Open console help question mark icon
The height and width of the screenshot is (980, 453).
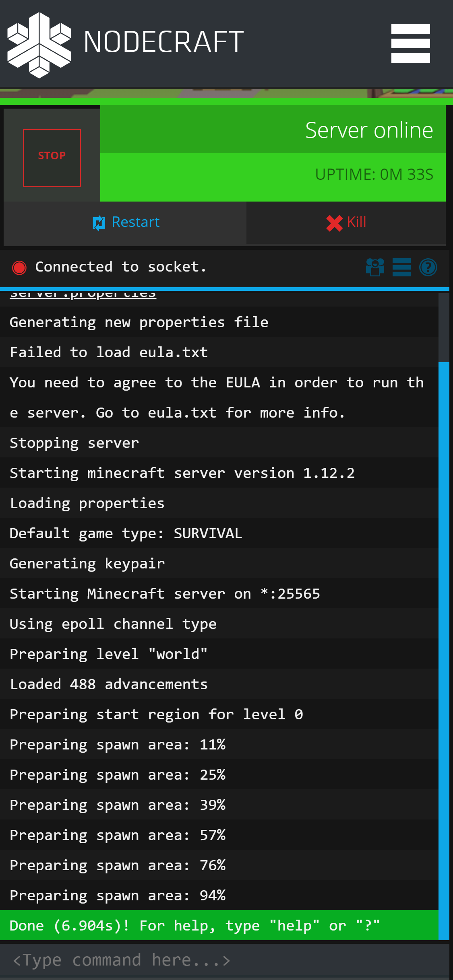pos(428,267)
